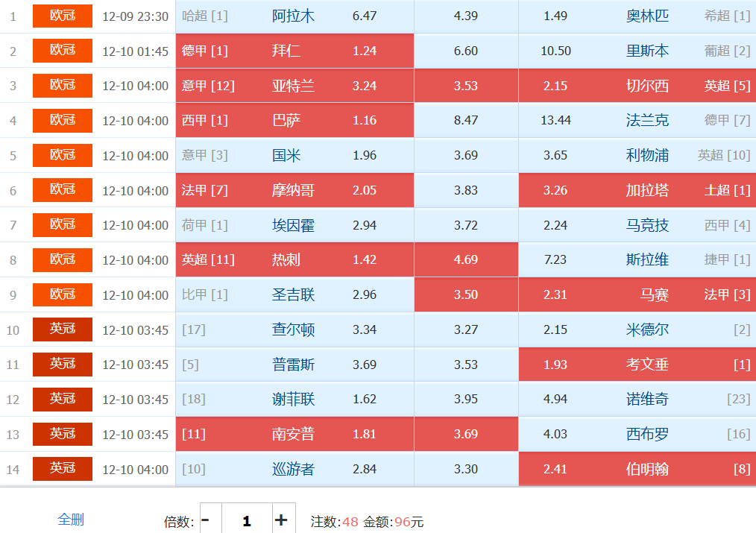
Task: Decrease the multiplier with the minus button
Action: 206,520
